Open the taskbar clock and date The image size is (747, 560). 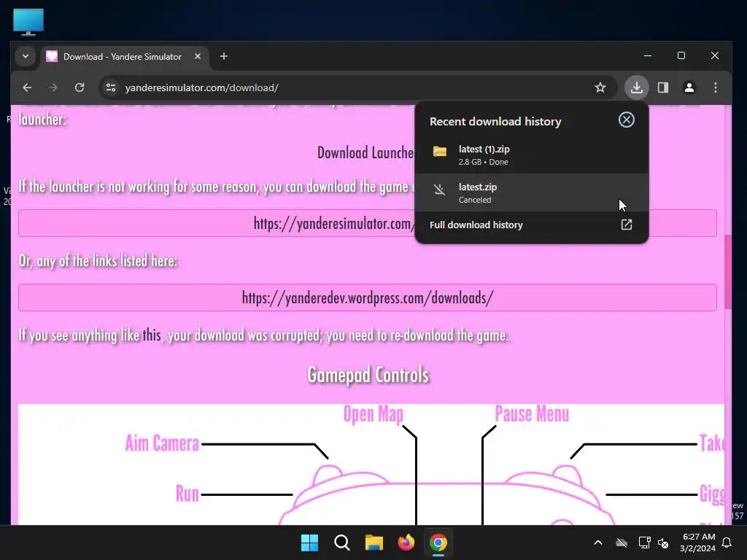(x=697, y=542)
